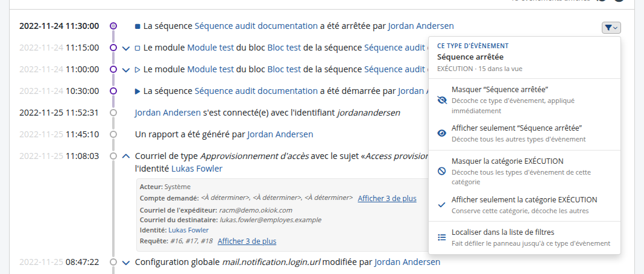Open Séquence audit link on the 11:15:00 row

[395, 48]
